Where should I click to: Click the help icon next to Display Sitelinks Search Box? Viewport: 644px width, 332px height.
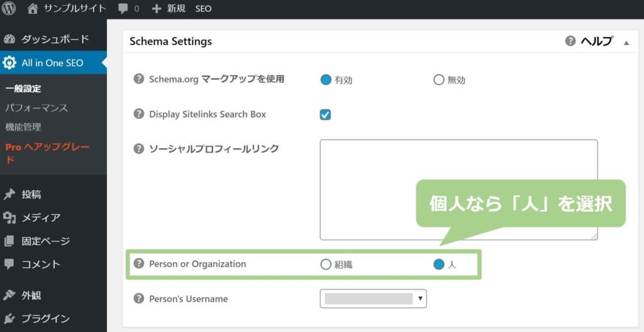click(x=139, y=114)
